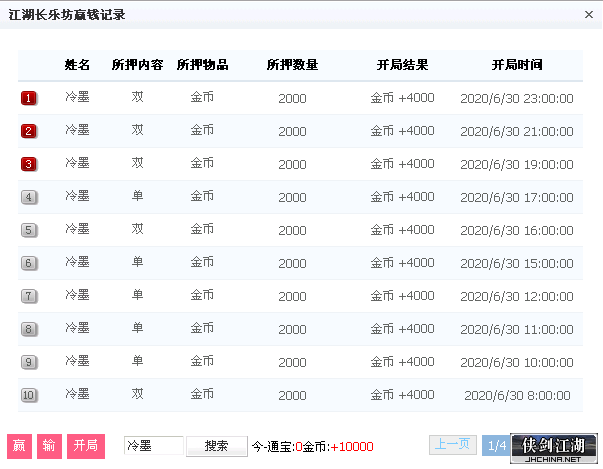603x469 pixels.
Task: Click the gray rank 4 badge
Action: click(x=29, y=198)
